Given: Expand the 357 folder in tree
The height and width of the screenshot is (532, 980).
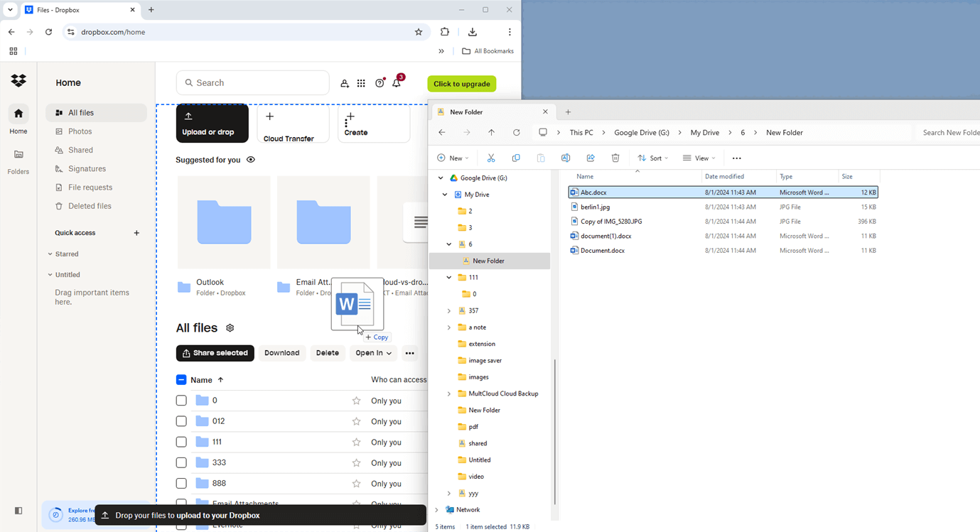Looking at the screenshot, I should [x=448, y=310].
